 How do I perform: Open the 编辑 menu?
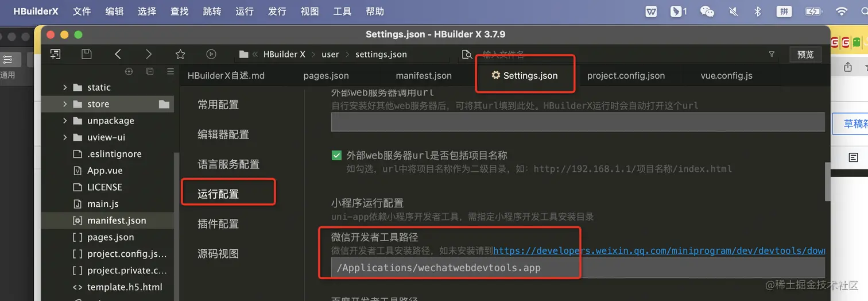(x=115, y=11)
